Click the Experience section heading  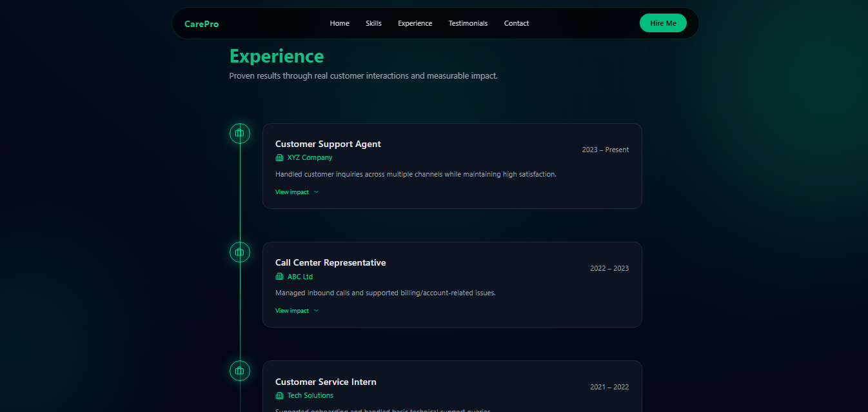(x=277, y=56)
